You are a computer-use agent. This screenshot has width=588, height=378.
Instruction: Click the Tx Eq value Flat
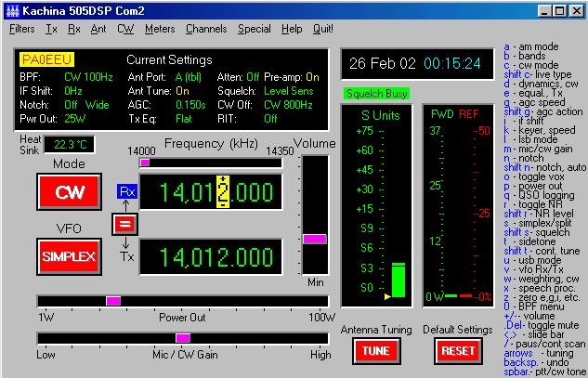click(x=184, y=119)
